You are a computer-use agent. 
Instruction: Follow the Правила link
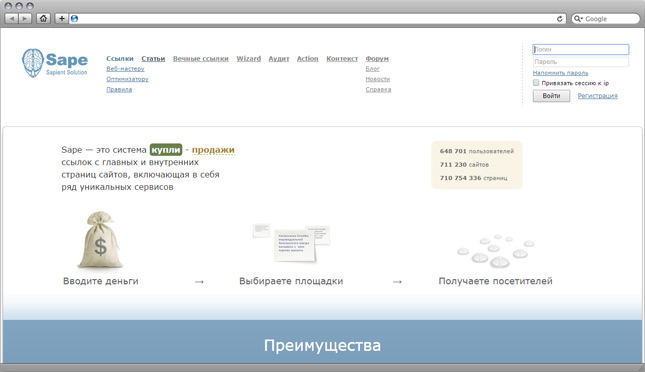click(x=119, y=89)
